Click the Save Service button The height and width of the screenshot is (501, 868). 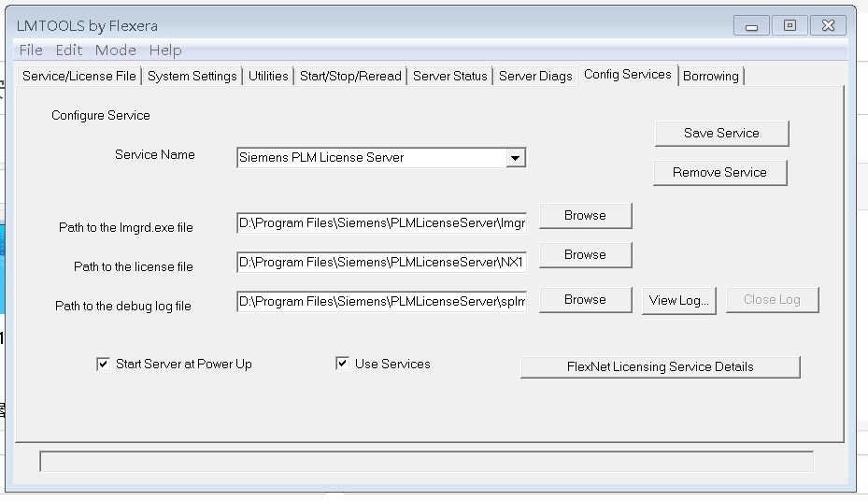coord(721,134)
